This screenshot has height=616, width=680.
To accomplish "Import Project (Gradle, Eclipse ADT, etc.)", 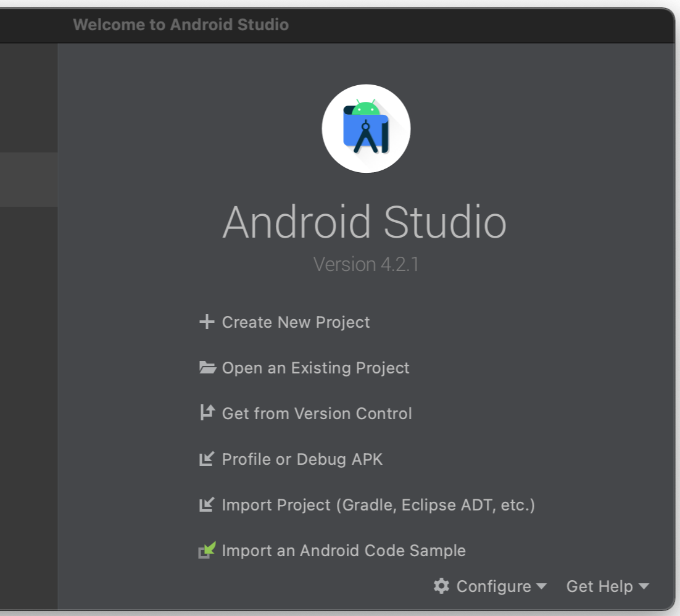I will tap(379, 505).
